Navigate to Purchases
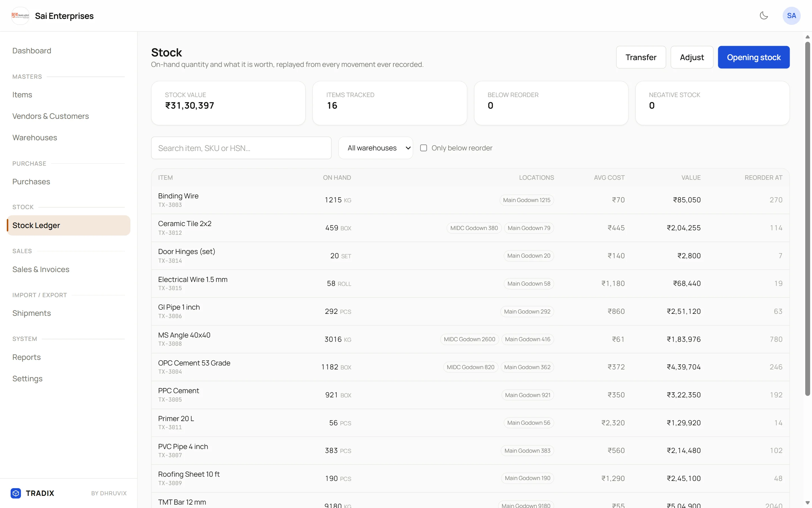Screen dimensions: 812x508 click(31, 182)
